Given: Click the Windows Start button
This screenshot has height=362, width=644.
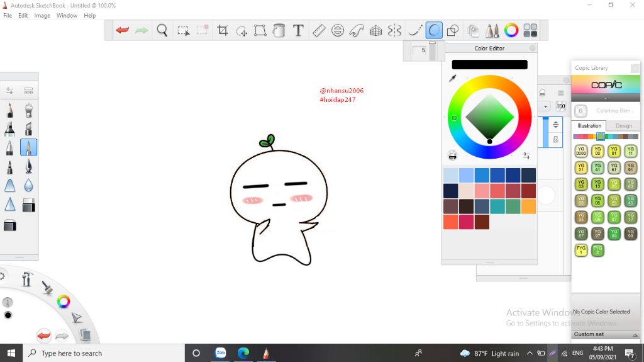Looking at the screenshot, I should pos(11,353).
